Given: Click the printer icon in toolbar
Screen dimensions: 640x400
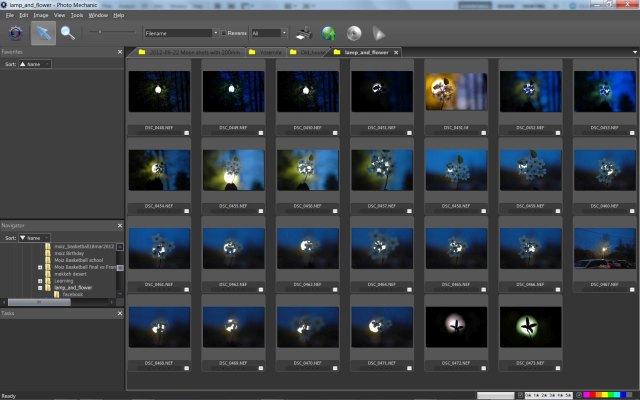Looking at the screenshot, I should [304, 33].
